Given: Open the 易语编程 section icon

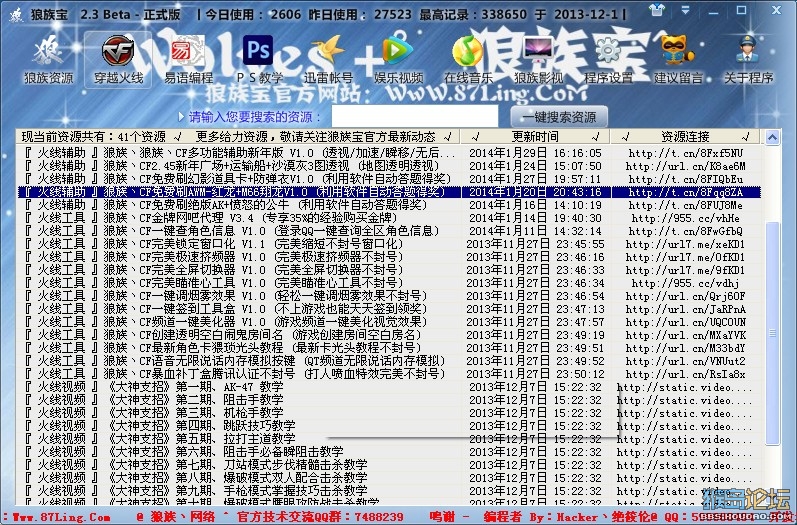Looking at the screenshot, I should coord(189,59).
